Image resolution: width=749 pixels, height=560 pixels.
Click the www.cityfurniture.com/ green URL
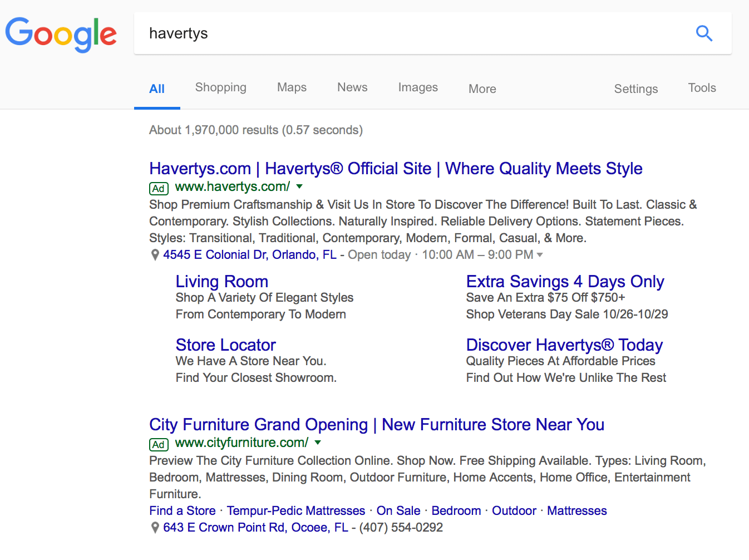[x=242, y=443]
